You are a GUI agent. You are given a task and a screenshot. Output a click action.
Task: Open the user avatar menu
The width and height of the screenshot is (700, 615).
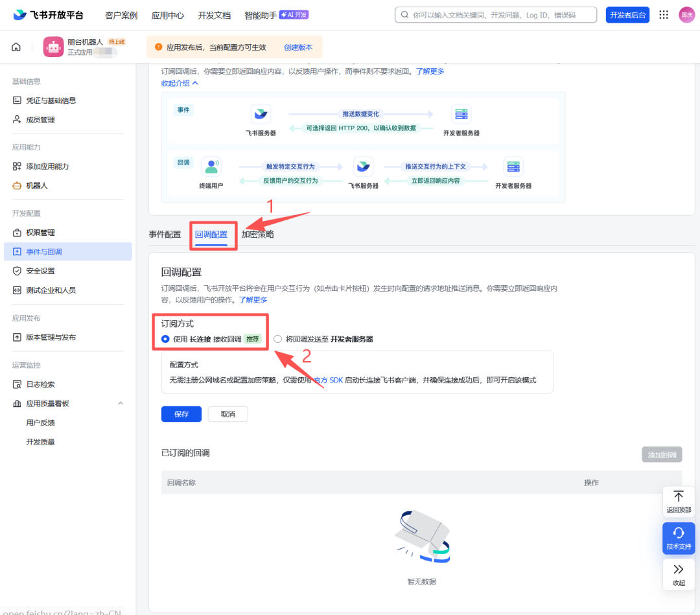[686, 15]
